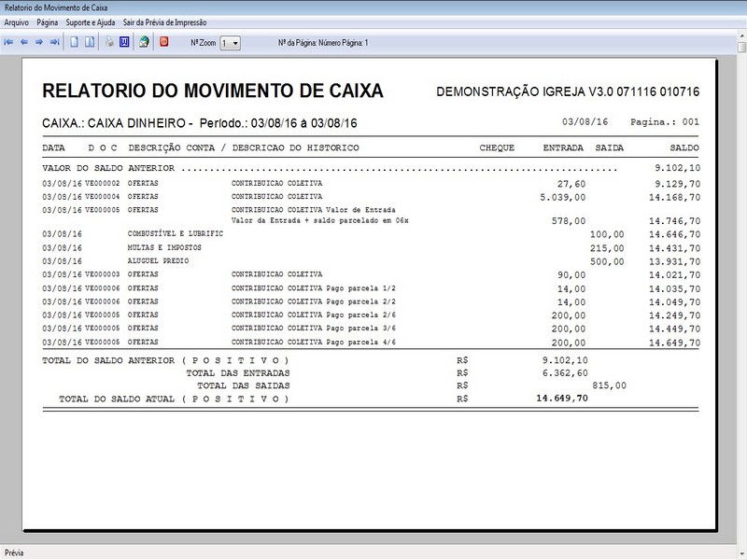Go to the next page arrow
The image size is (747, 560).
click(39, 42)
